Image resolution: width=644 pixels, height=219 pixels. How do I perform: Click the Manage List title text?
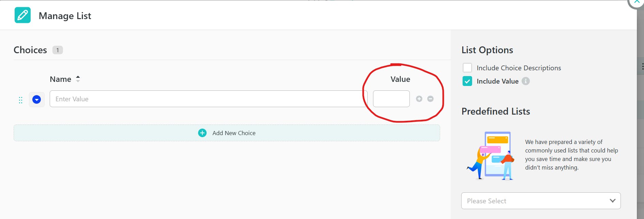click(65, 16)
